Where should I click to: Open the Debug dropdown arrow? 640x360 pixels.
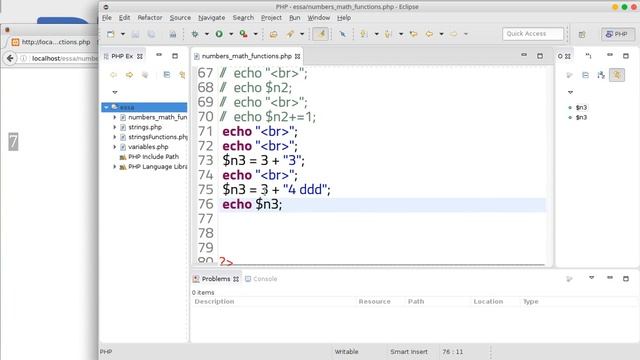(207, 34)
